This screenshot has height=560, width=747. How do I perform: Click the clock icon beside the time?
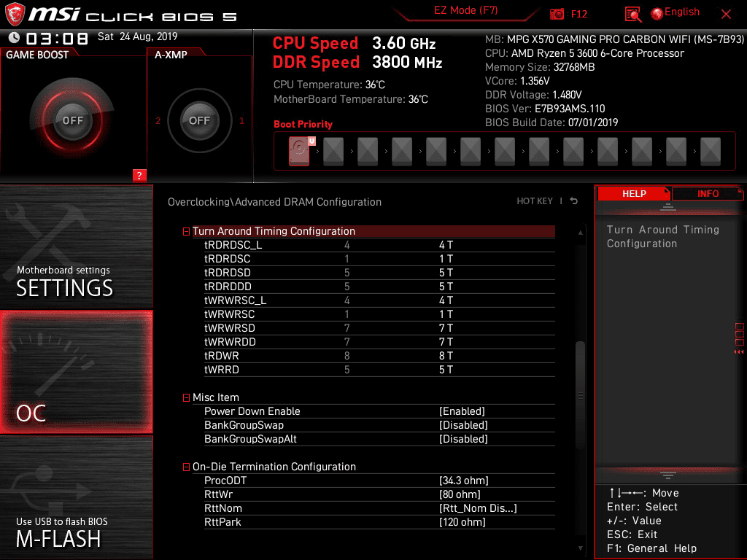pyautogui.click(x=14, y=38)
